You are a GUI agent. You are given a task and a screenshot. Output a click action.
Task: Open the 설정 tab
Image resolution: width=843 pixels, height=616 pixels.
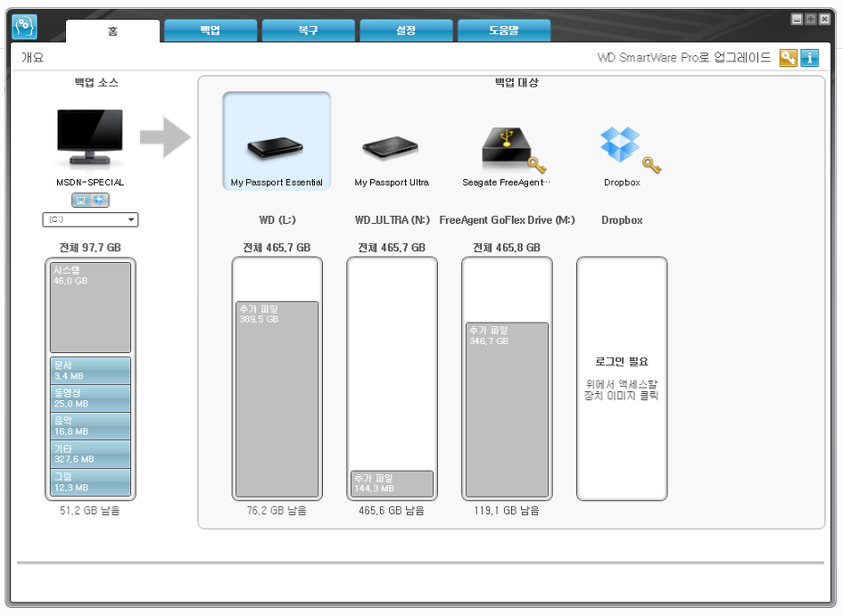coord(406,30)
